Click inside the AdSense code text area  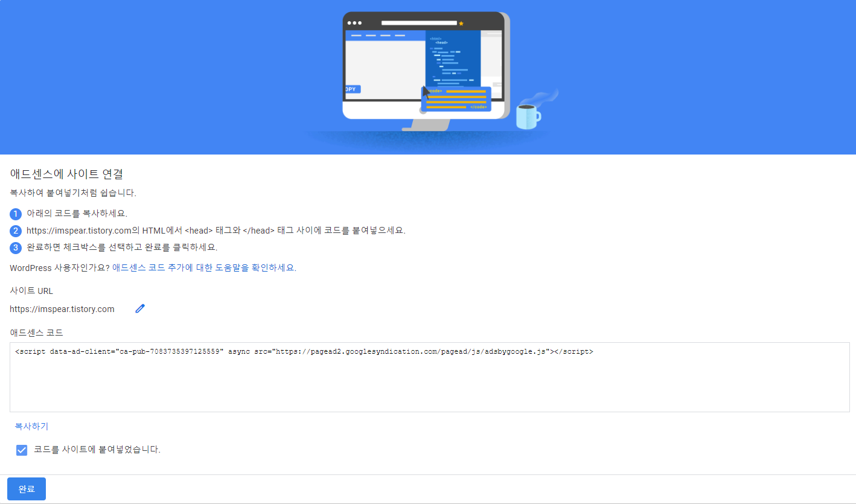click(430, 377)
